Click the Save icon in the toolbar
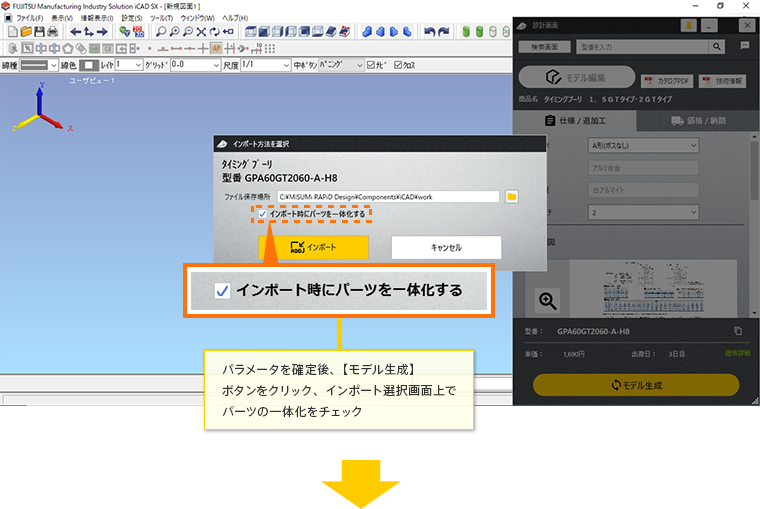Screen dimensions: 760x509 38,32
